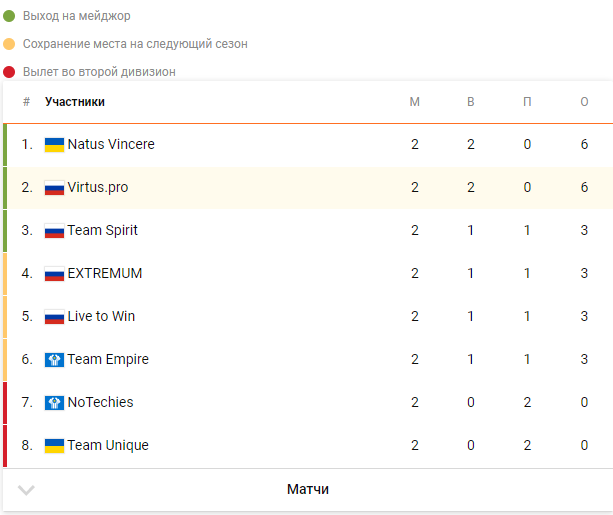Select the О points column header
613x515 pixels.
click(x=584, y=102)
